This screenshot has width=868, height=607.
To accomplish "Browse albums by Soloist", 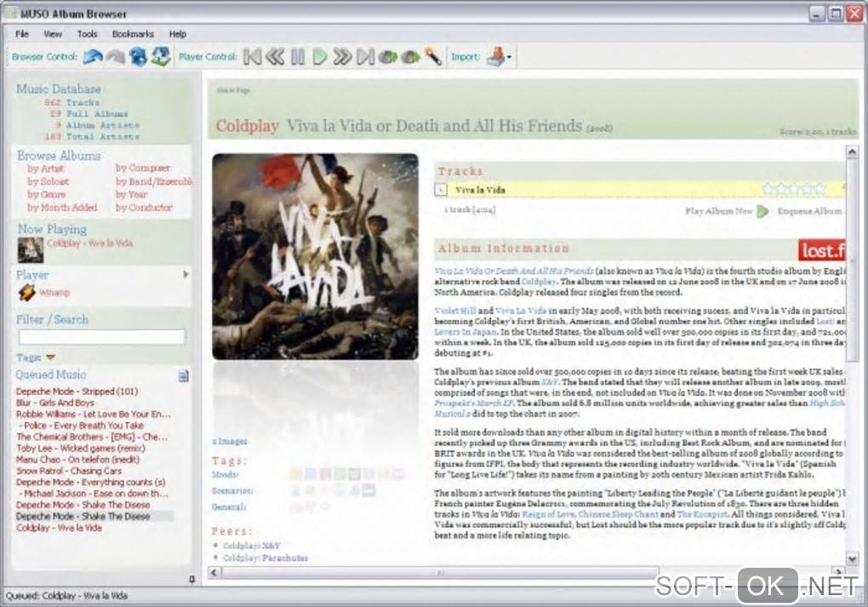I will (49, 181).
